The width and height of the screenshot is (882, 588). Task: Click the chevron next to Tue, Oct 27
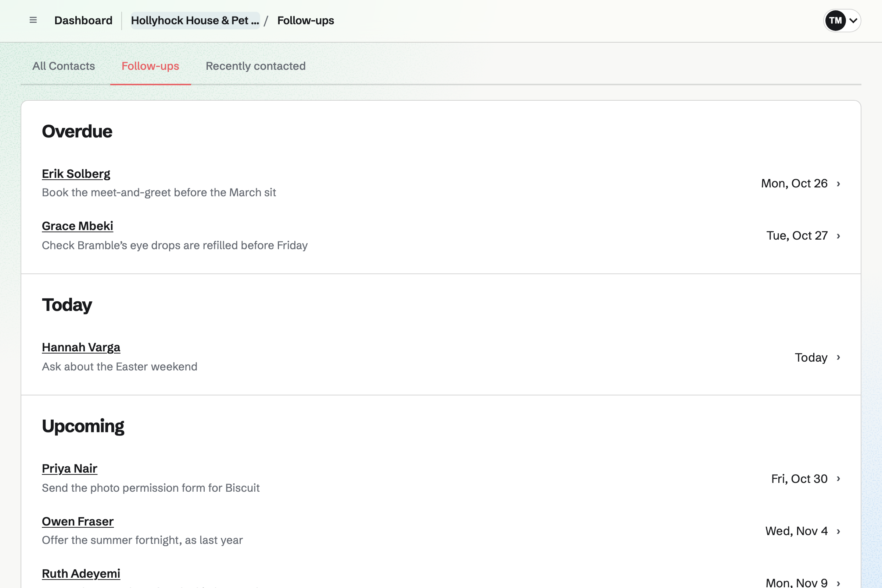click(x=838, y=236)
